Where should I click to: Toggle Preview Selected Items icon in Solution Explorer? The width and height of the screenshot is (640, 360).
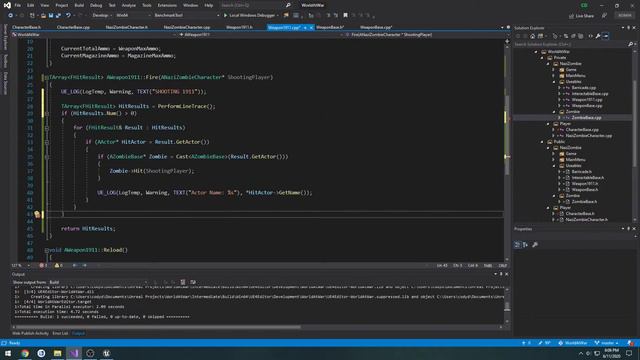(606, 36)
